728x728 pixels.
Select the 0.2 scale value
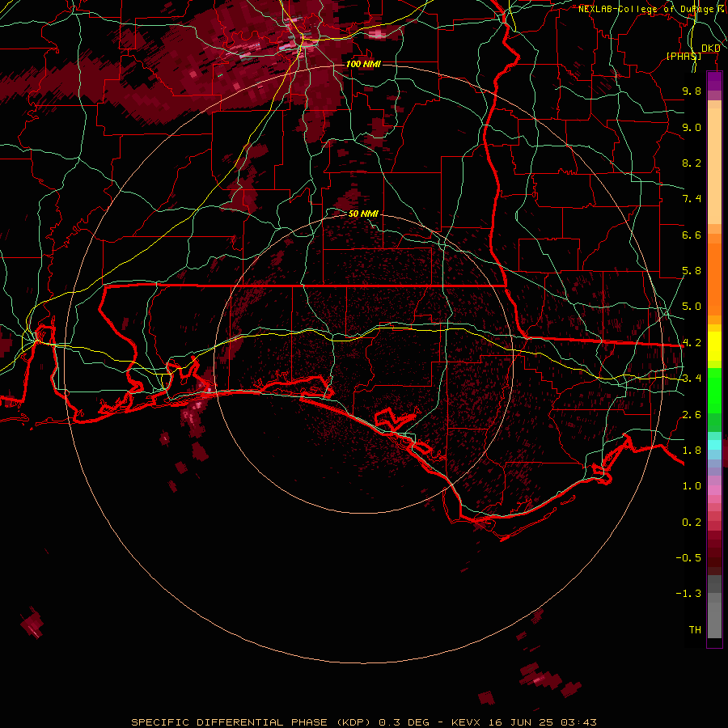(x=692, y=523)
